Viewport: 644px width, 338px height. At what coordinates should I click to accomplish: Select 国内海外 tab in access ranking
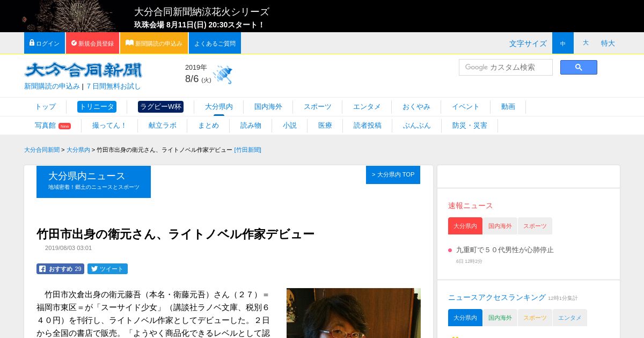pyautogui.click(x=500, y=318)
